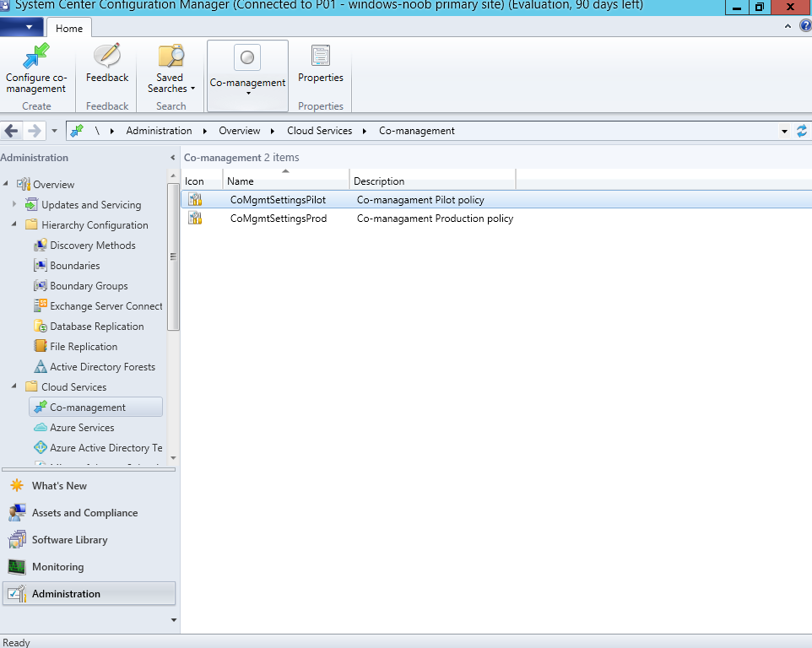Collapse the Hierarchy Configuration node
Viewport: 812px width, 648px height.
pos(14,224)
